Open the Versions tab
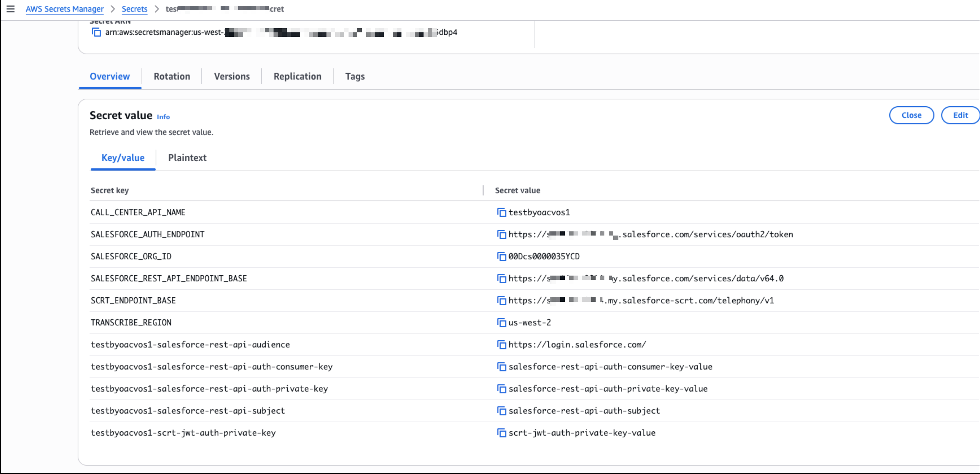The height and width of the screenshot is (474, 980). [x=232, y=77]
